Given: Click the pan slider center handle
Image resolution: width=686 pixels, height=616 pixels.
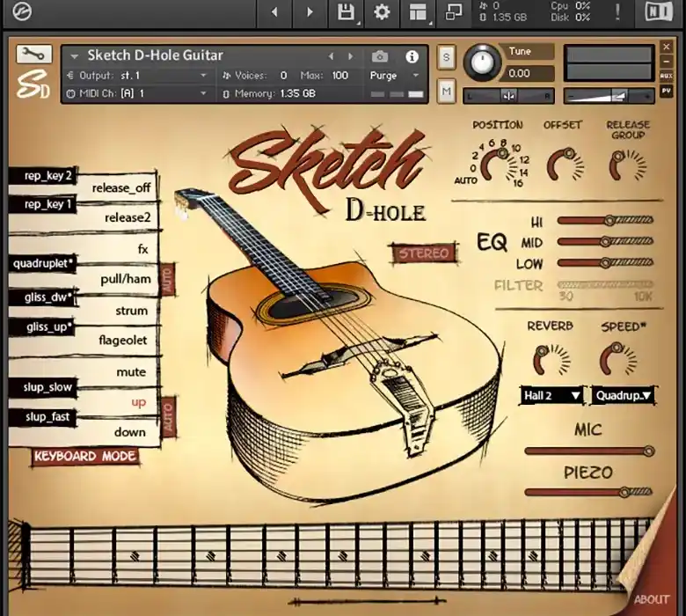Looking at the screenshot, I should [x=508, y=96].
